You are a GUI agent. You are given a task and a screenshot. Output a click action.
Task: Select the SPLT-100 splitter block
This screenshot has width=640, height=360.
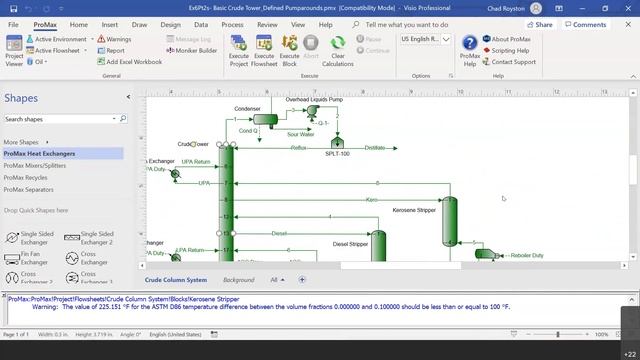(337, 143)
